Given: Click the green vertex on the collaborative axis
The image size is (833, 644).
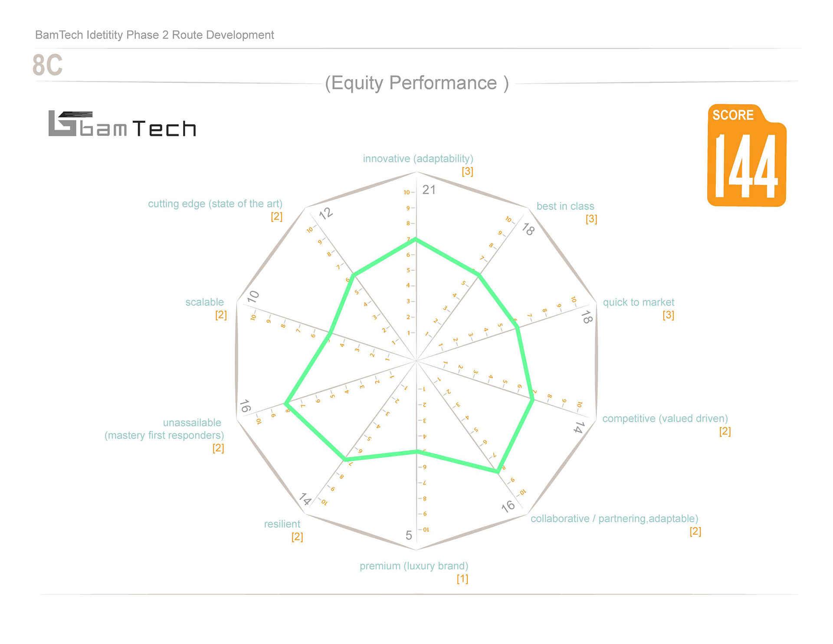Looking at the screenshot, I should pyautogui.click(x=497, y=471).
